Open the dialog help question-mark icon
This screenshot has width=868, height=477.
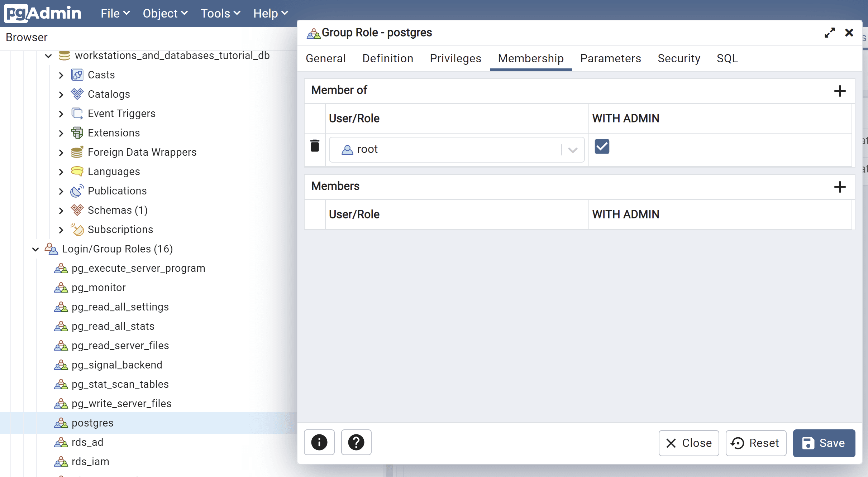pos(356,442)
